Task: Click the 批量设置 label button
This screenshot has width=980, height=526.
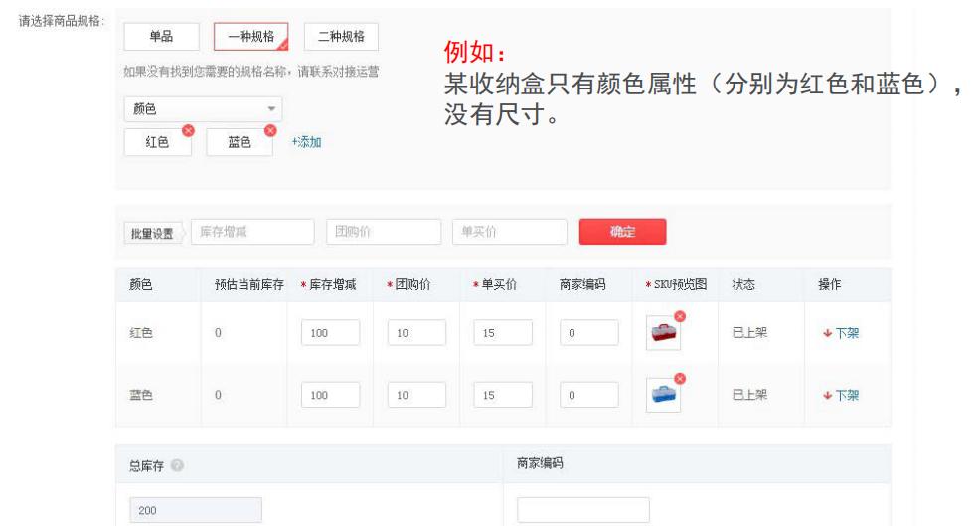Action: tap(152, 234)
